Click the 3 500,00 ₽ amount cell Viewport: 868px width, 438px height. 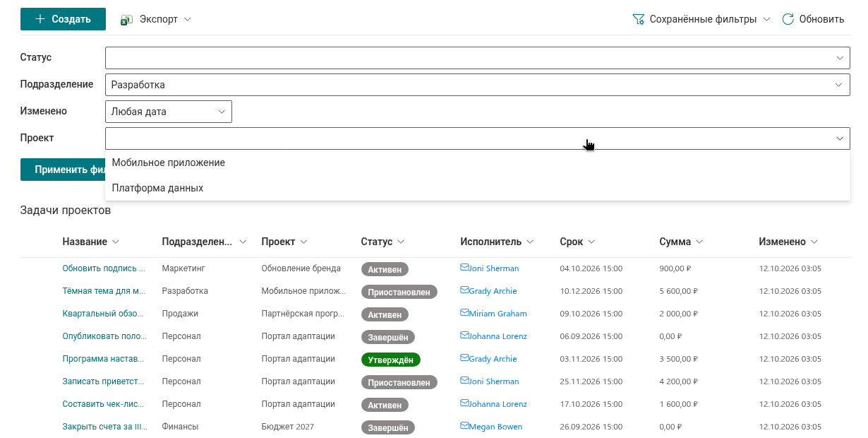point(677,359)
